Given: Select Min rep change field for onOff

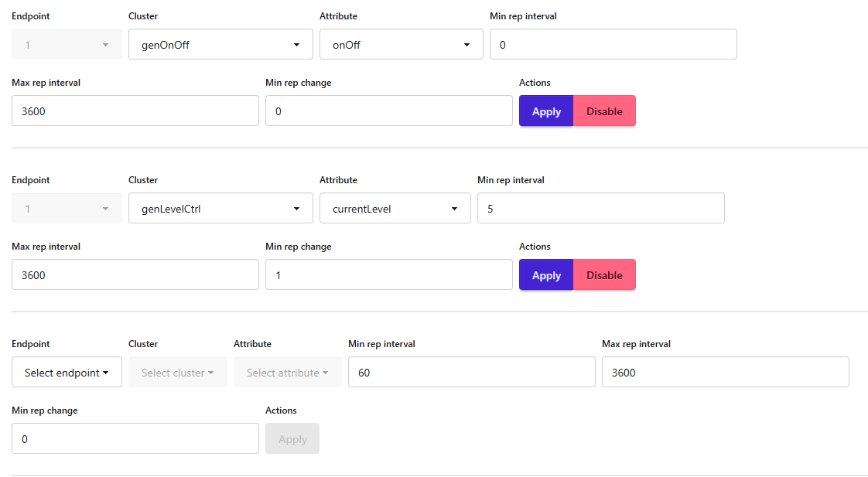Looking at the screenshot, I should pos(388,111).
